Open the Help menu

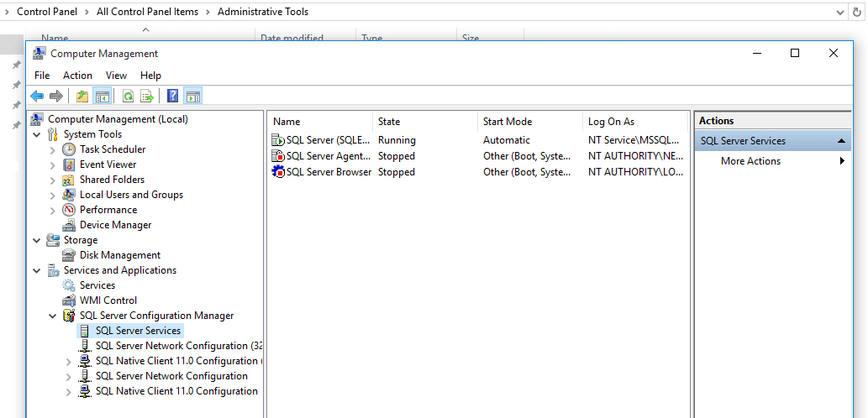pyautogui.click(x=150, y=76)
